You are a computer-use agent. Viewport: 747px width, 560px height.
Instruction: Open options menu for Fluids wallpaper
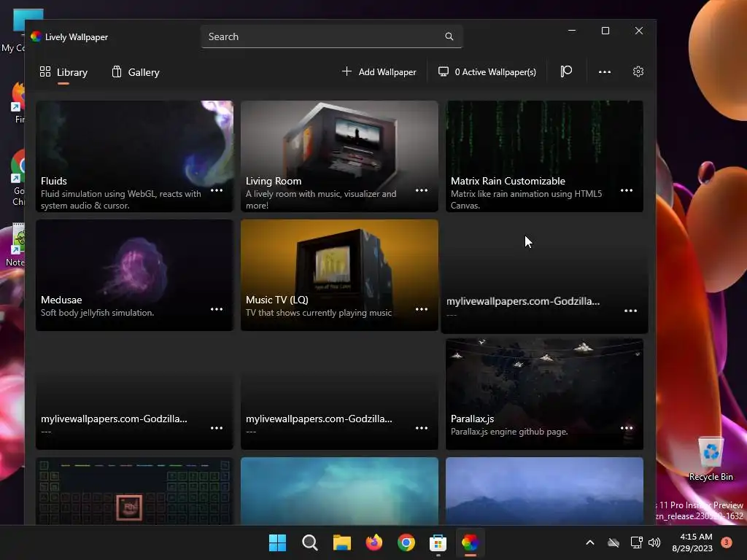click(217, 190)
